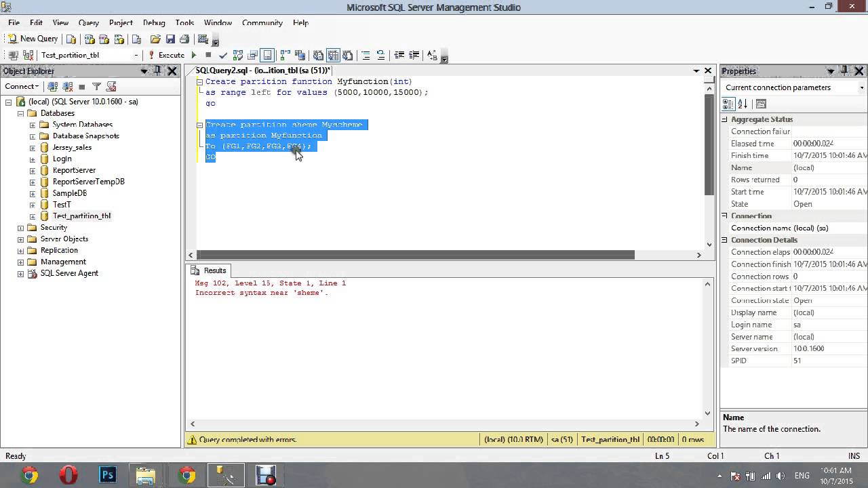Click Connect Object Explorer icon

pyautogui.click(x=52, y=86)
